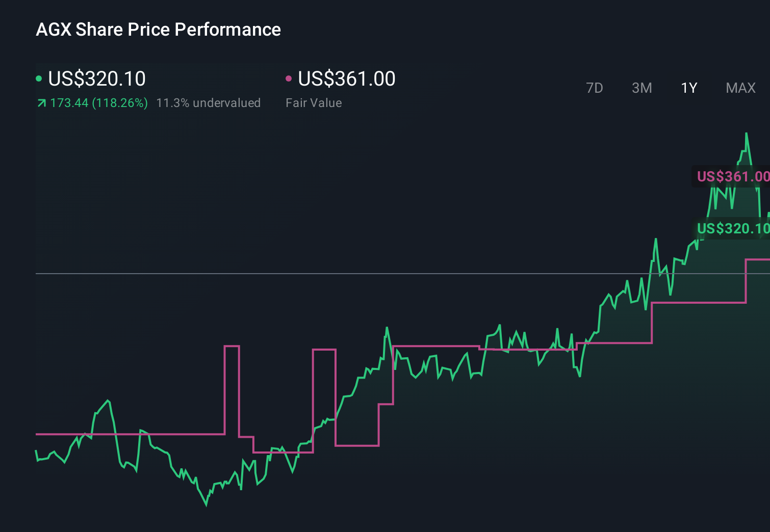Open the Fair Value explanation
This screenshot has width=770, height=532.
[x=314, y=102]
